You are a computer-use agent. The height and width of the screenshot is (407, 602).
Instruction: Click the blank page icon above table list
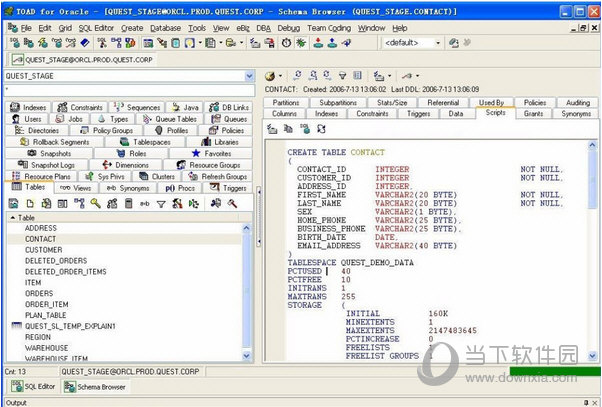click(30, 204)
